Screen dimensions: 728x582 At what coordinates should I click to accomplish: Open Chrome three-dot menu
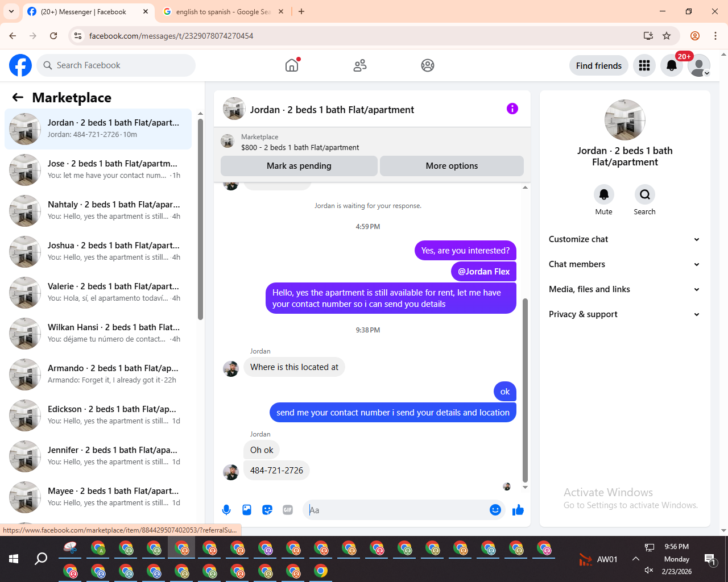click(715, 36)
